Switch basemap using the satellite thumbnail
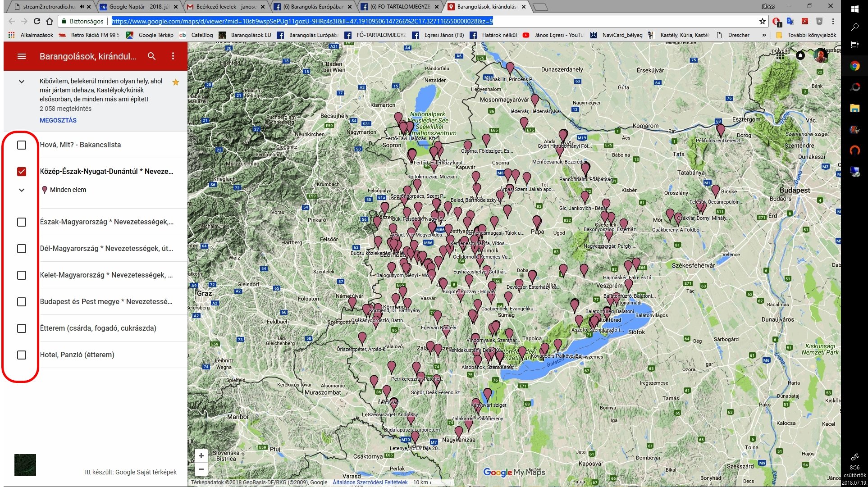The image size is (868, 487). pos(25,465)
